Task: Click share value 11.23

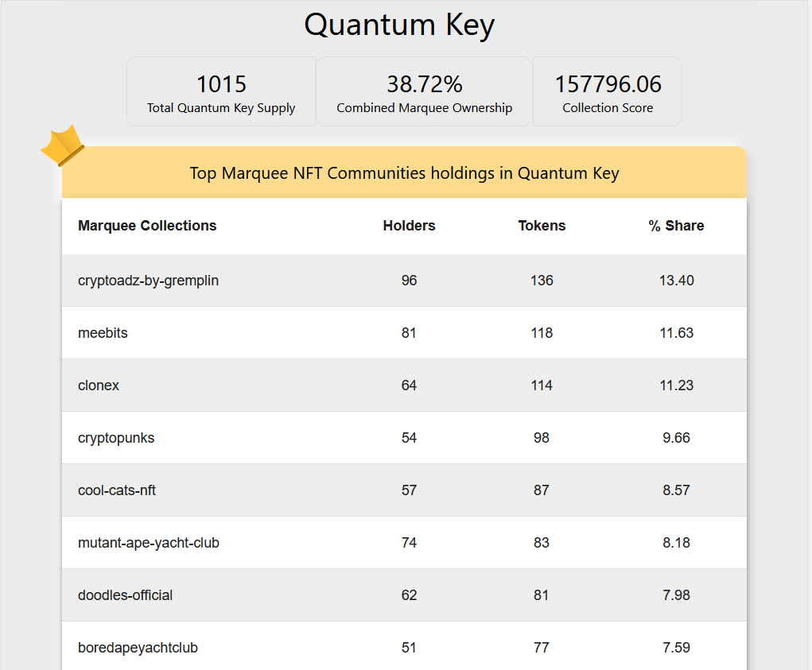Action: pyautogui.click(x=676, y=385)
